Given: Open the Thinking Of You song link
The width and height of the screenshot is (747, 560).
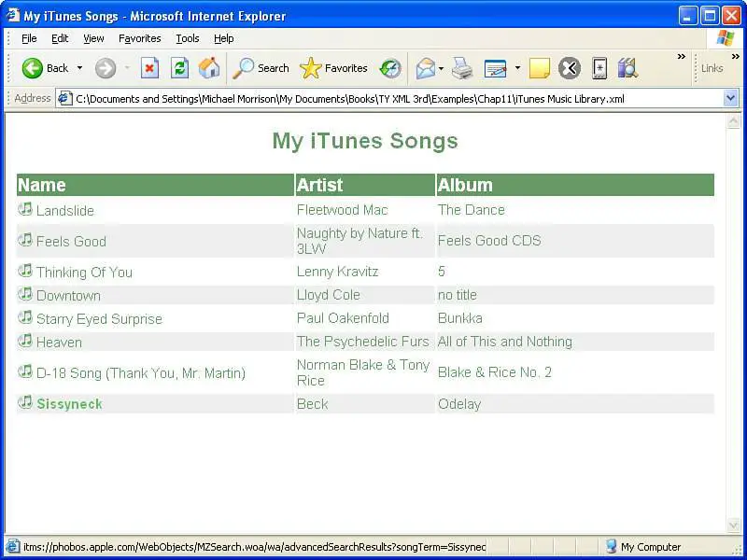Looking at the screenshot, I should pyautogui.click(x=84, y=273).
